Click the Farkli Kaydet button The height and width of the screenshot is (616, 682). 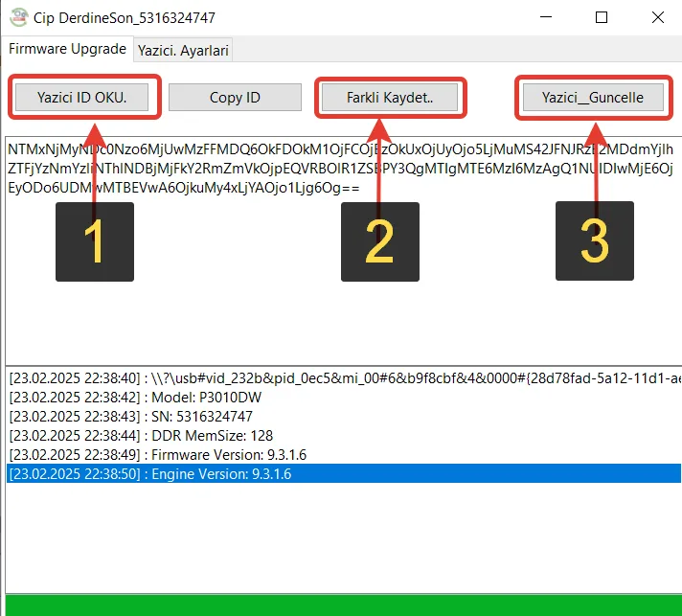click(390, 98)
